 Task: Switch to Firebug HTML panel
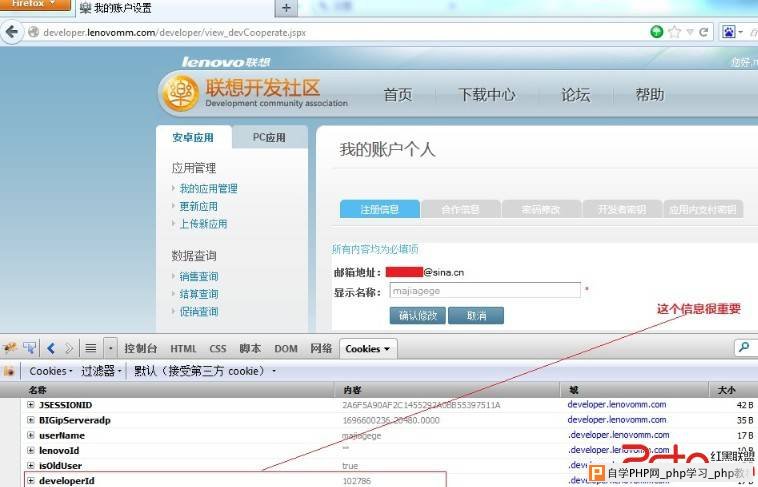[183, 348]
